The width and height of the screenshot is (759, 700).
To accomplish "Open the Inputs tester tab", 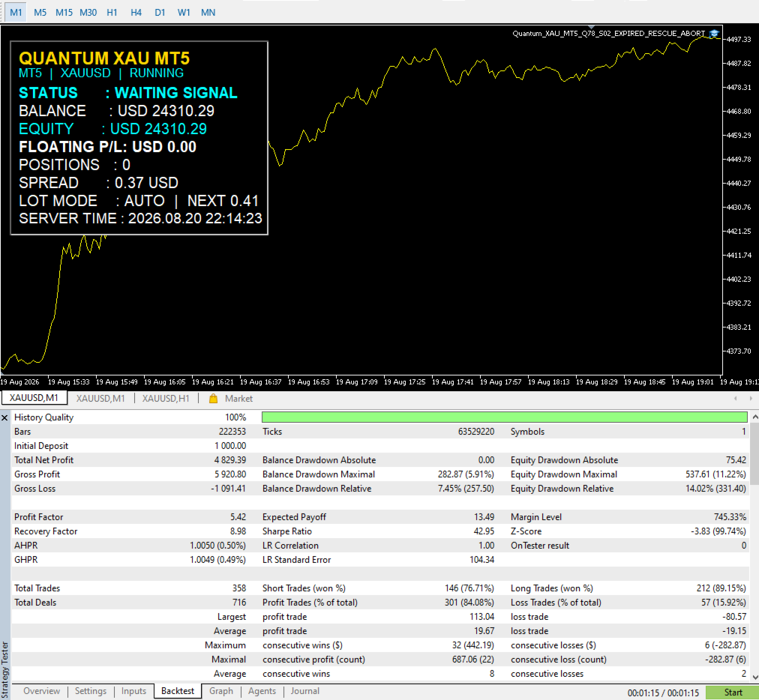I will (133, 691).
